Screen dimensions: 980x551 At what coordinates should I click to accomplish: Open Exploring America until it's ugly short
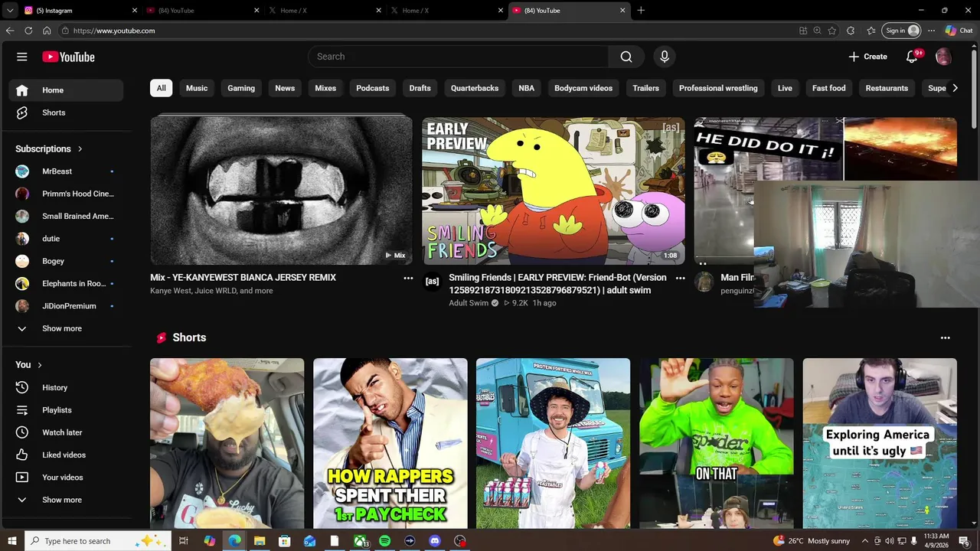coord(880,444)
